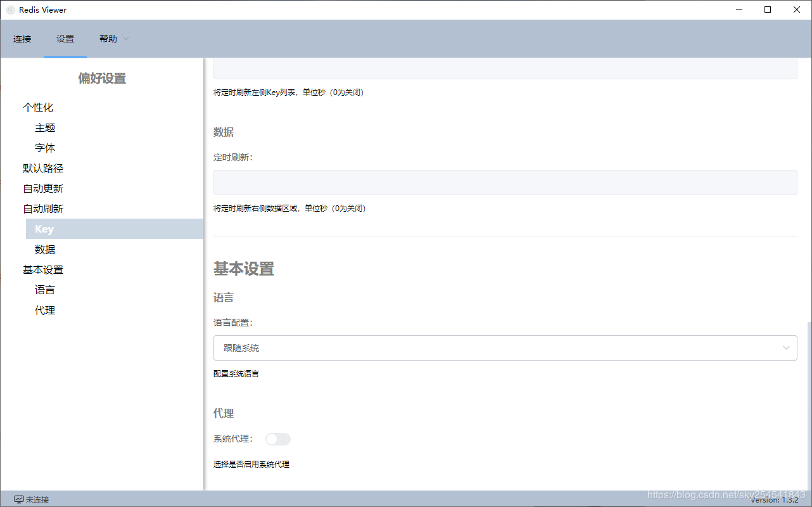Image resolution: width=812 pixels, height=507 pixels.
Task: Minimize the Redis Viewer window
Action: 739,10
